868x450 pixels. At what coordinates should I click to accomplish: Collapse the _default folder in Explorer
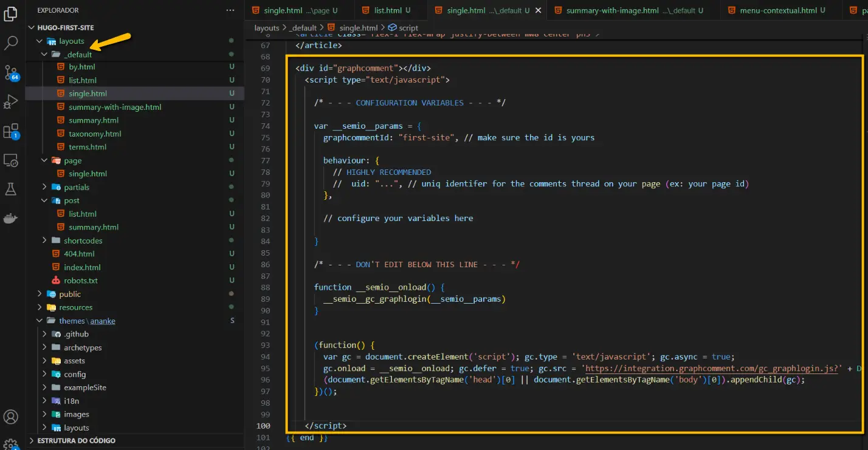(44, 53)
